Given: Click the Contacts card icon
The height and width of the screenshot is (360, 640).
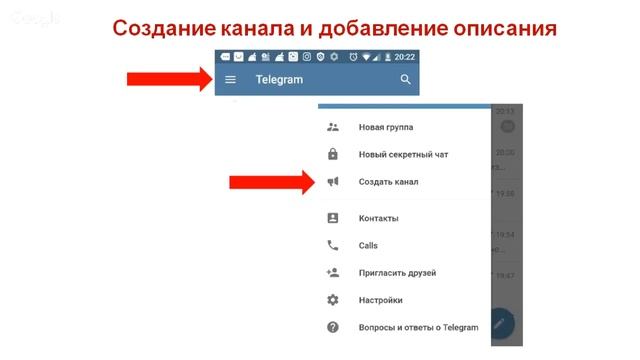Looking at the screenshot, I should click(333, 218).
